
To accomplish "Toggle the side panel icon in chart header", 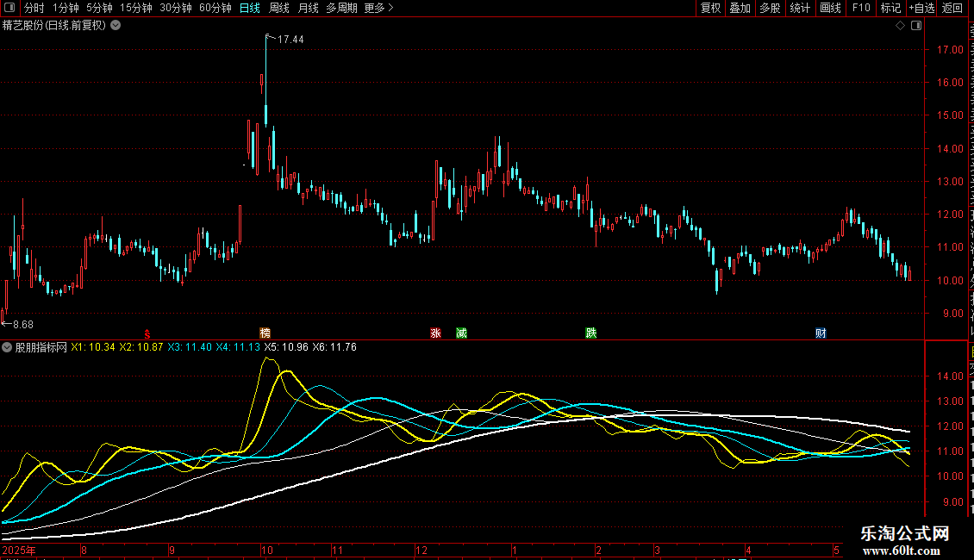I will coord(916,26).
